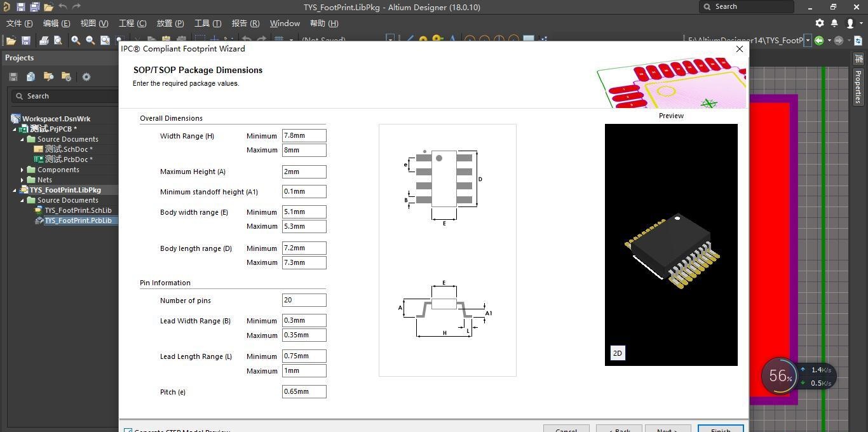Viewport: 868px width, 432px height.
Task: Open the settings gear in Projects panel
Action: (86, 77)
